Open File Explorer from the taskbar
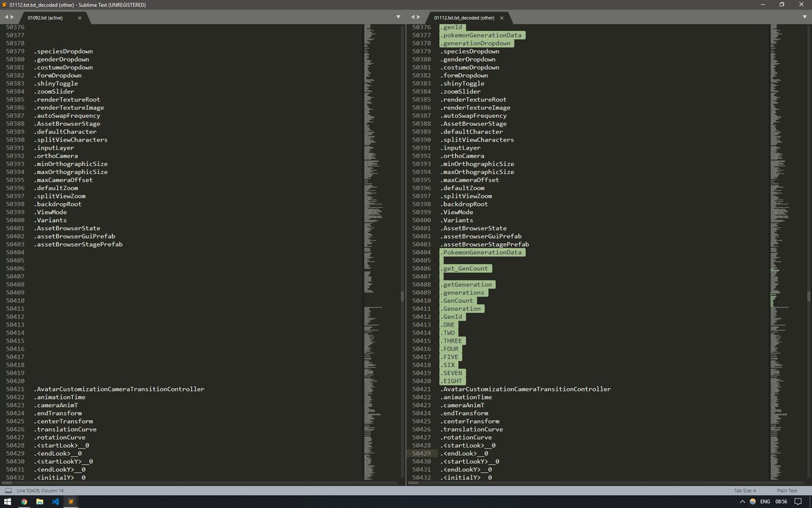This screenshot has height=508, width=812. [40, 501]
